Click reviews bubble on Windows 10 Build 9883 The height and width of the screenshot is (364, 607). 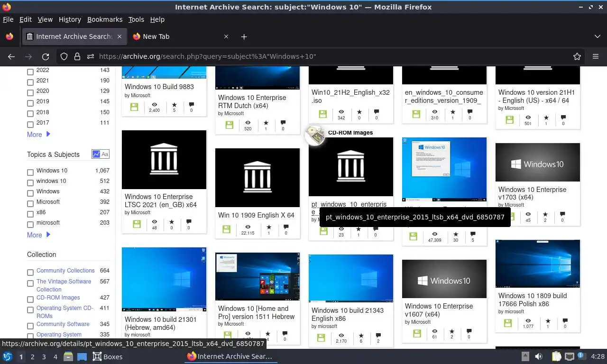[x=191, y=104]
